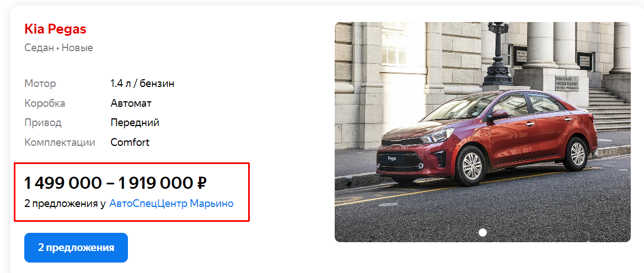Click the building sign plaque in photo

567,83
